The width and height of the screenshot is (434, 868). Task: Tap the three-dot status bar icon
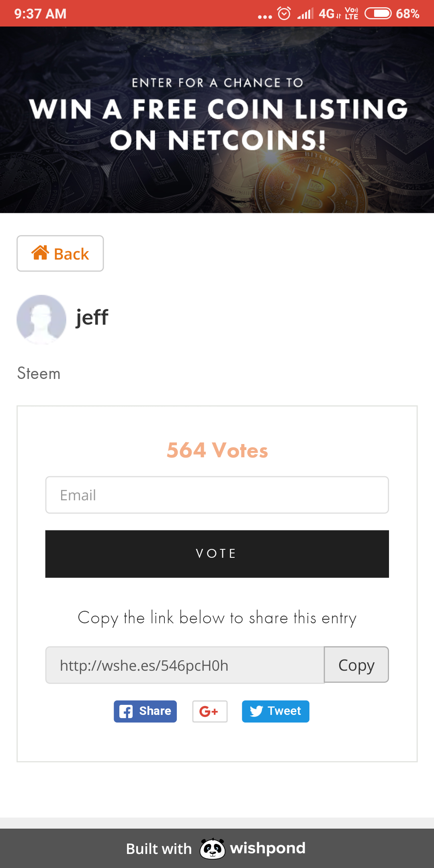(x=265, y=17)
